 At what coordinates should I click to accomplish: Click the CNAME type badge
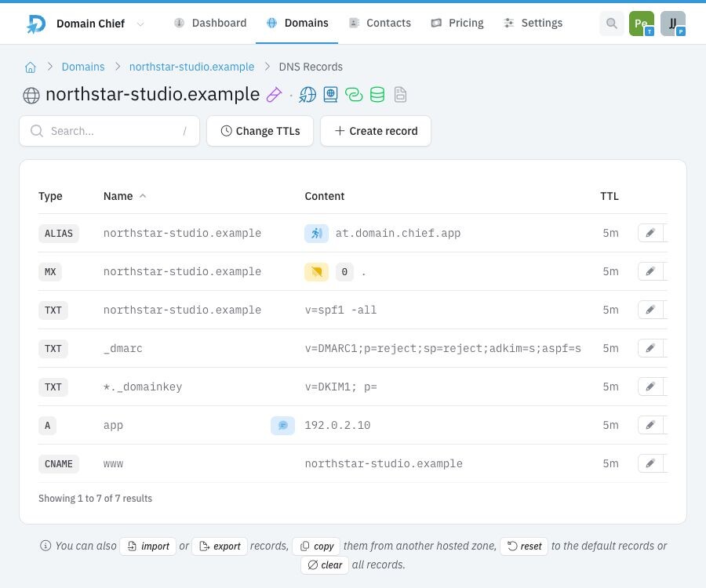[x=59, y=464]
